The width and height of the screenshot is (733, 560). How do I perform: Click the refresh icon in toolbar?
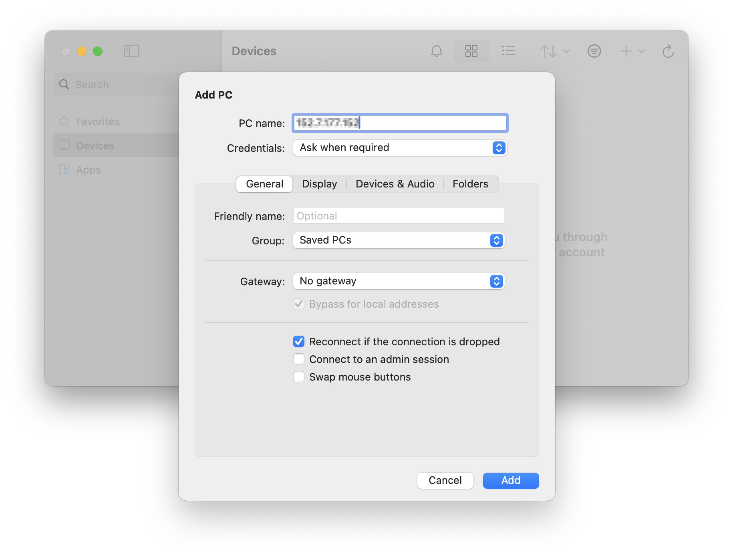click(x=668, y=51)
